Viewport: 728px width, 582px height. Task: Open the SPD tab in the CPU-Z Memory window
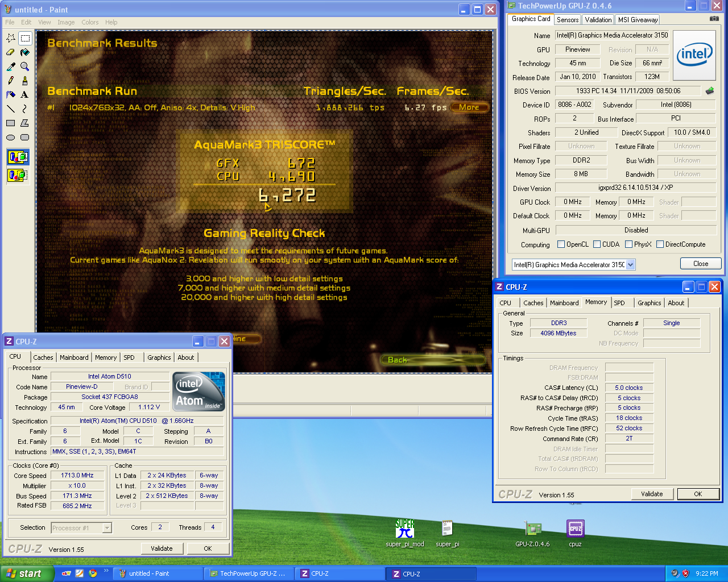coord(619,303)
